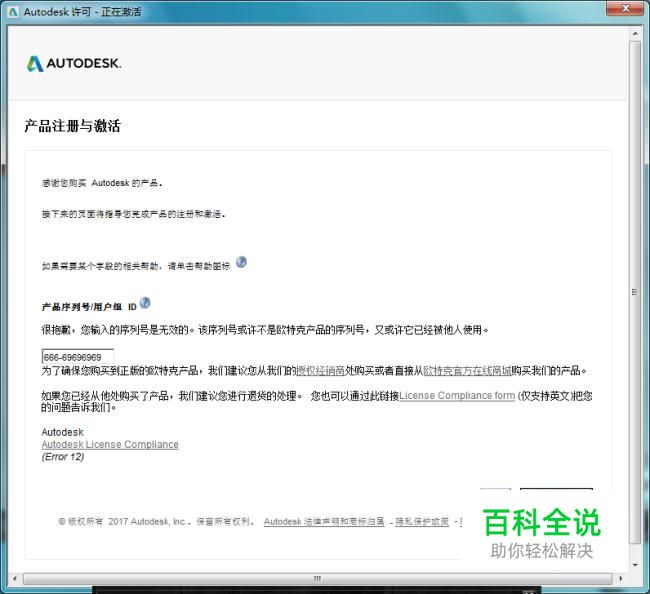Click the 版权所有 2017 Autodesk, Inc. text
The image size is (650, 594).
[156, 521]
